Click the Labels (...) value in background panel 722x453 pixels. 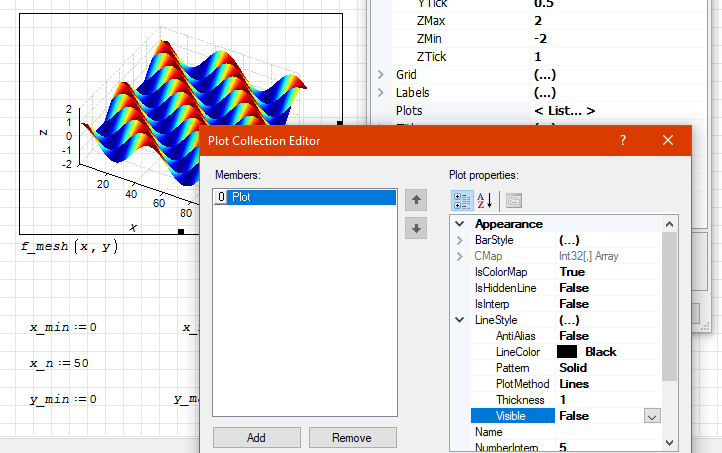click(545, 93)
